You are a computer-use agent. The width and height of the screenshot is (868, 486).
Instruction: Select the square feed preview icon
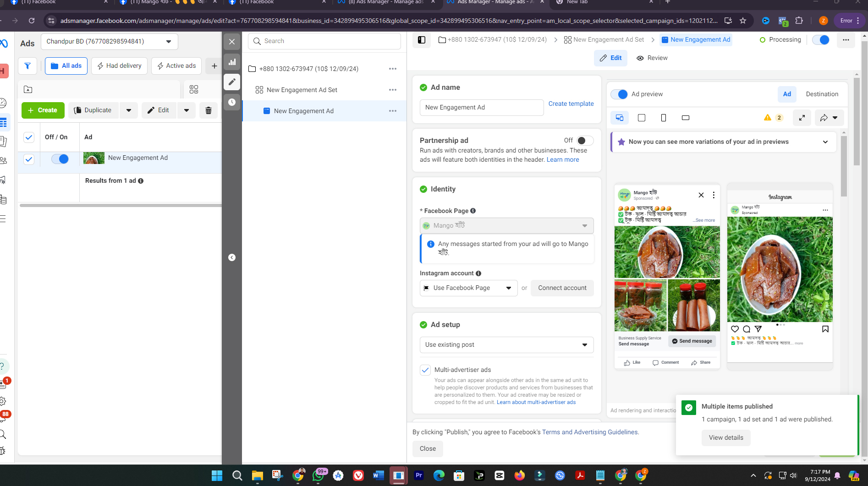pyautogui.click(x=642, y=118)
